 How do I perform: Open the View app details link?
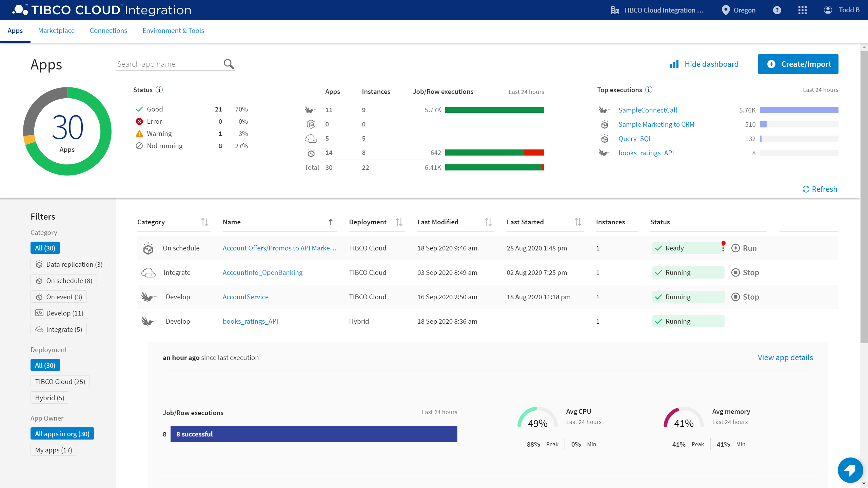(x=785, y=358)
